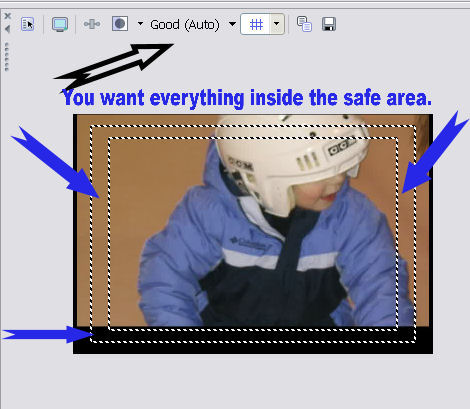Screen dimensions: 470x409
Task: Collapse preview pane with left triangle
Action: [x=7, y=29]
